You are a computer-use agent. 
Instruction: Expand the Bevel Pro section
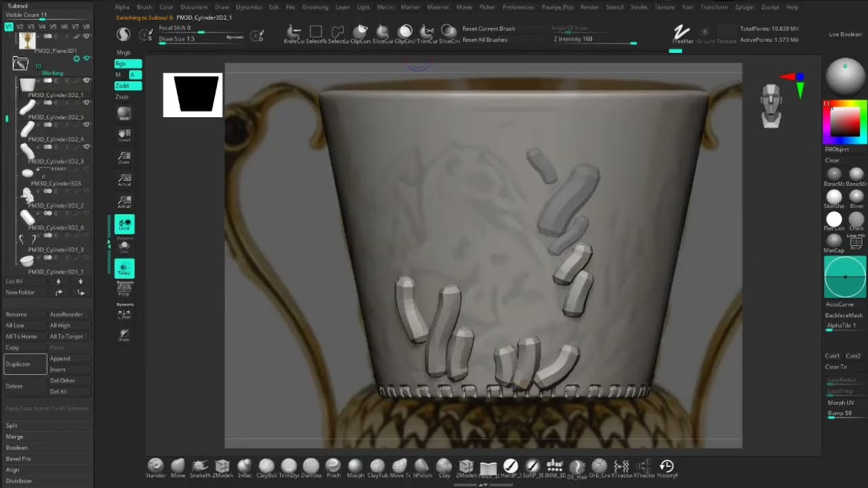[18, 458]
